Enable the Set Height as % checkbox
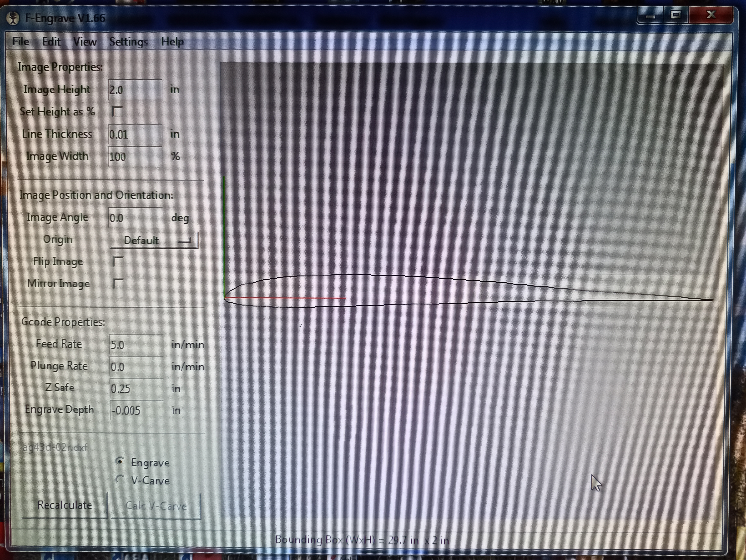The height and width of the screenshot is (560, 746). tap(118, 112)
